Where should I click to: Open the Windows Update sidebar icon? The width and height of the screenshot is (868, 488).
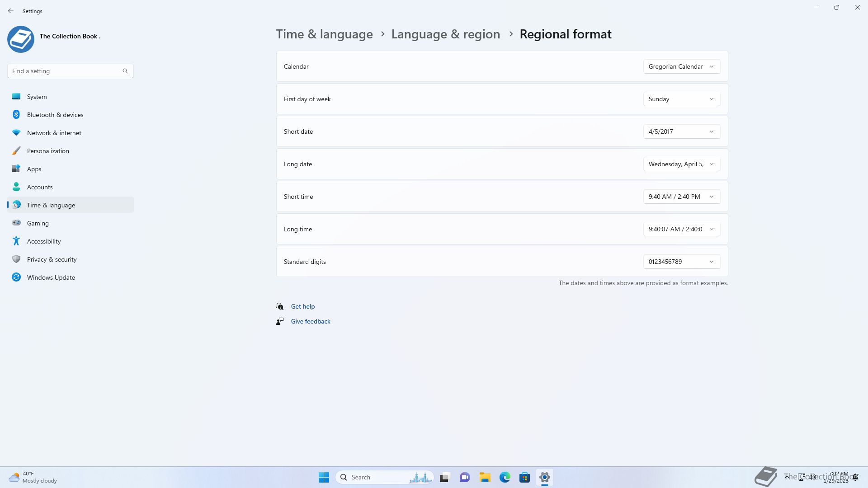(16, 277)
